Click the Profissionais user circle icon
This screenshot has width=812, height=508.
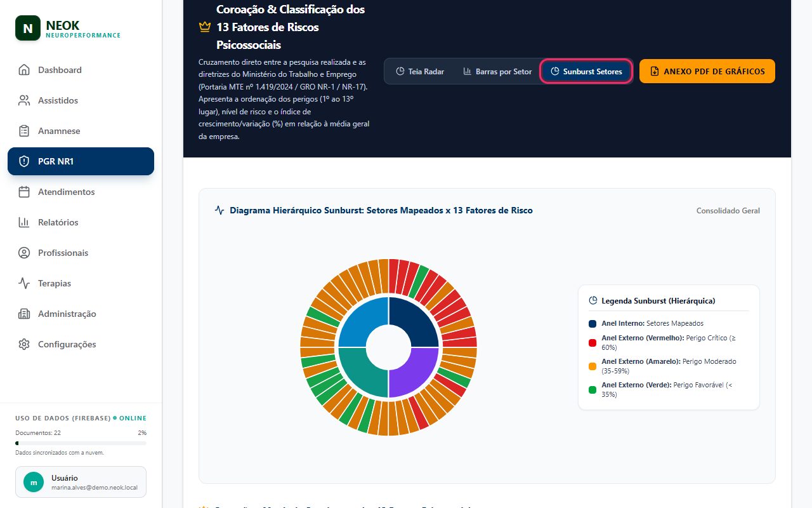pyautogui.click(x=24, y=253)
